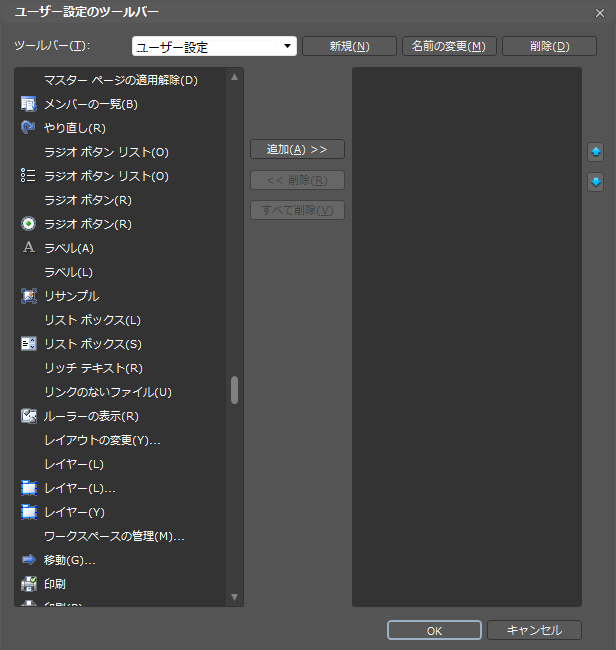Screen dimensions: 616x650
Task: Click the 名前の変更(M) button
Action: click(x=449, y=46)
